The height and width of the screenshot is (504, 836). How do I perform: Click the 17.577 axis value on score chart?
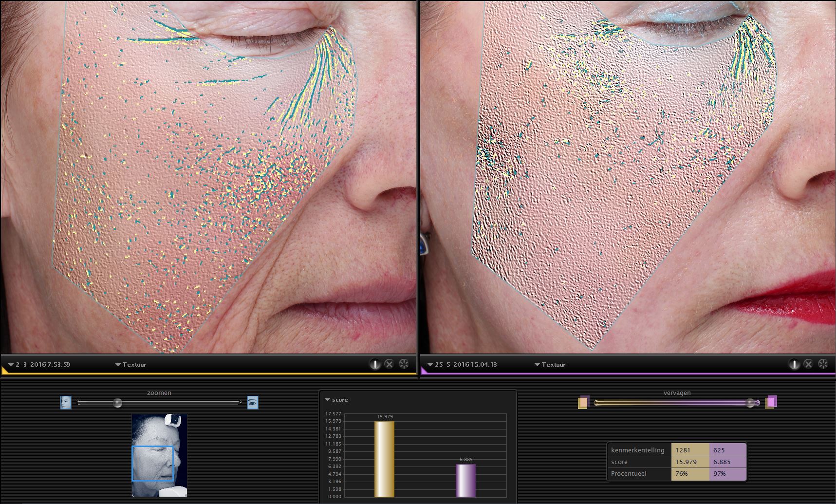pyautogui.click(x=334, y=414)
